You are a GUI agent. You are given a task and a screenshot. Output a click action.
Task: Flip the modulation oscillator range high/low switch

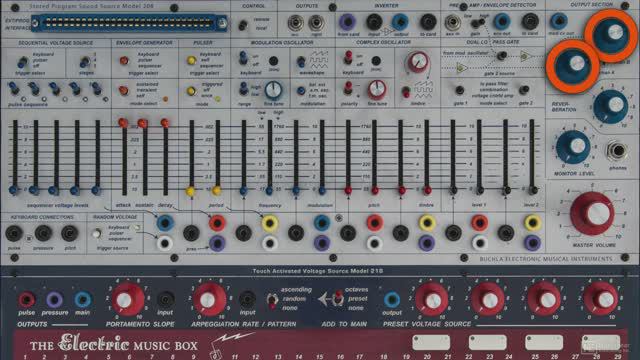pos(244,88)
